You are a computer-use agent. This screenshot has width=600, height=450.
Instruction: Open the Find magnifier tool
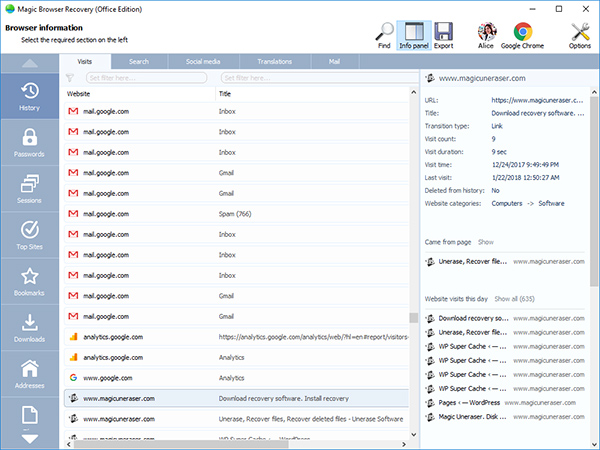click(384, 36)
